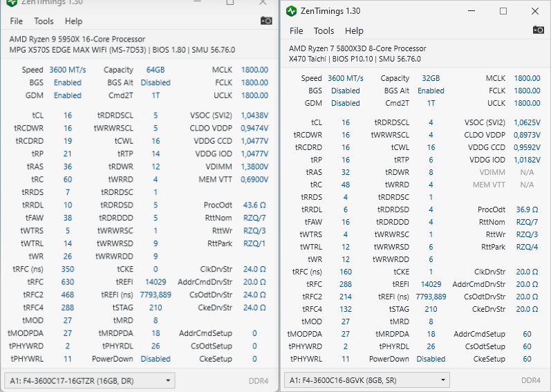
Task: Click AMD Ryzen 9 5950X processor name
Action: pyautogui.click(x=77, y=39)
